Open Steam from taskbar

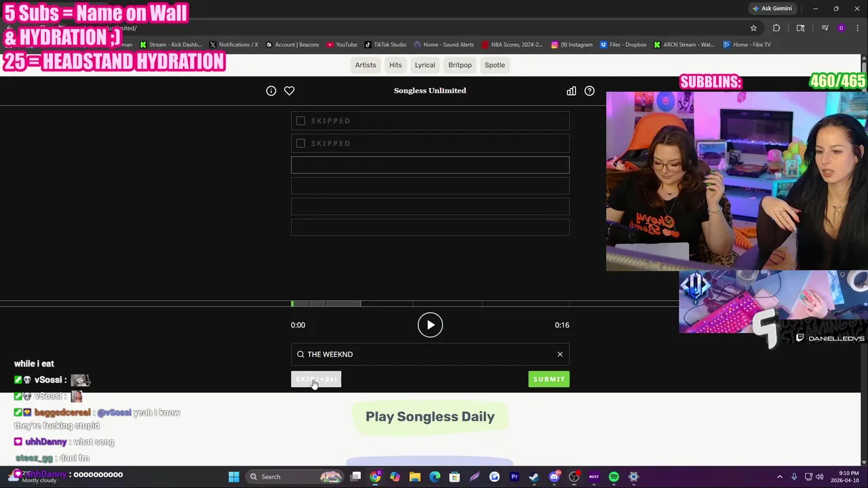(x=534, y=476)
